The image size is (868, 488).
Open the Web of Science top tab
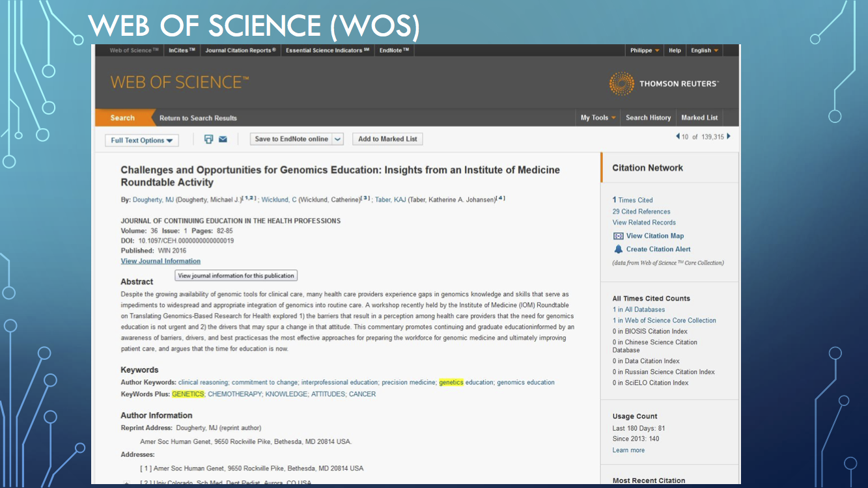point(133,50)
